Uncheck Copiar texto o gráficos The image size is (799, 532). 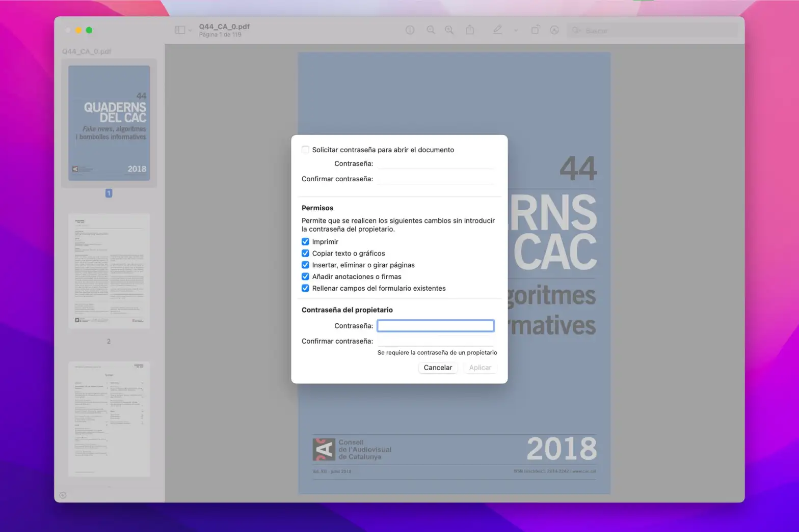(305, 254)
